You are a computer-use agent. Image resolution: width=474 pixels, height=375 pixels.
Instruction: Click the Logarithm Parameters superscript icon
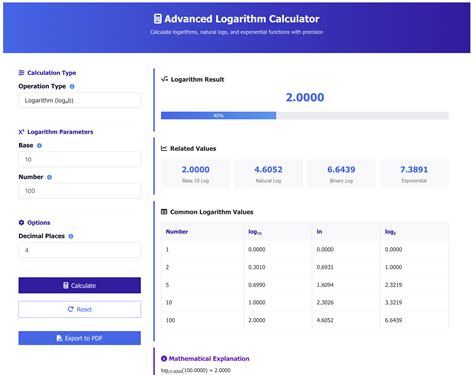click(21, 132)
